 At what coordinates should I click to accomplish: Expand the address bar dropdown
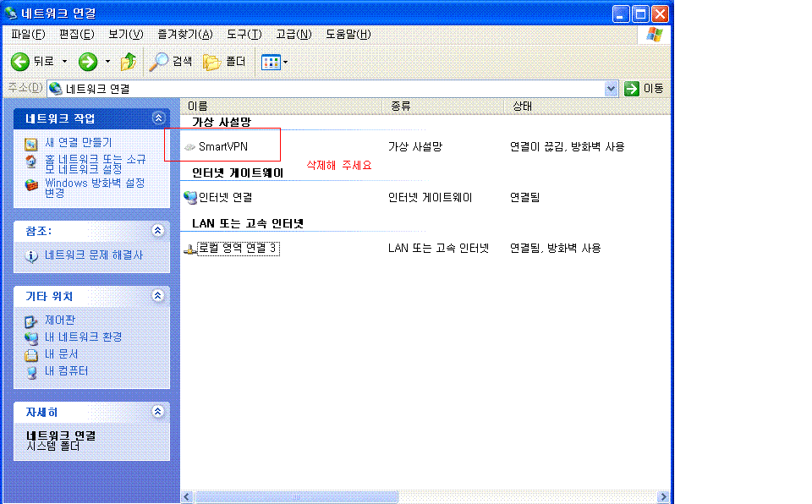coord(611,89)
